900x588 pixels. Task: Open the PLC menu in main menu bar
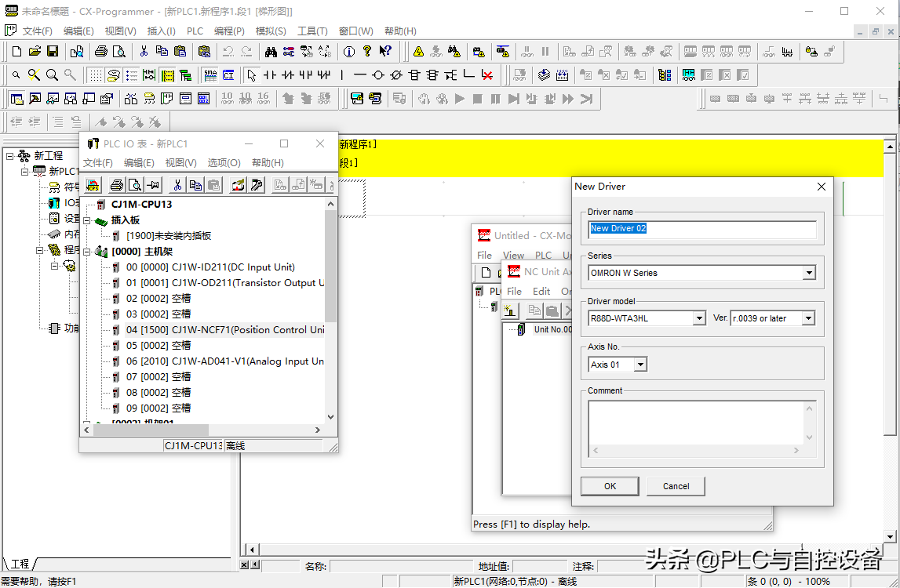(x=195, y=31)
